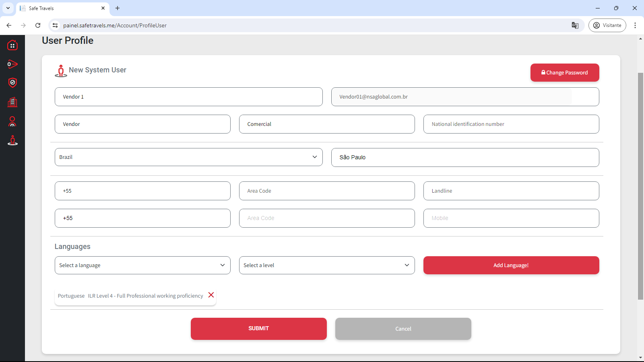Expand the Brazil country dropdown

click(x=188, y=157)
